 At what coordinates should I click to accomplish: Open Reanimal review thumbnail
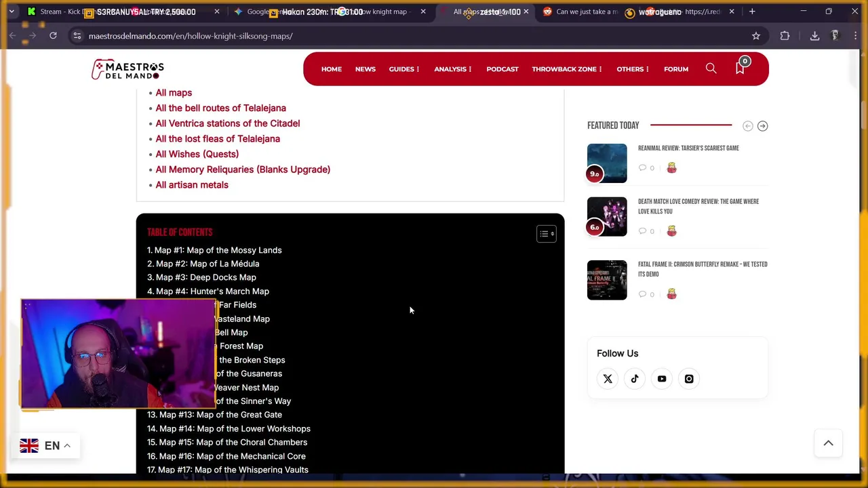[x=607, y=163]
